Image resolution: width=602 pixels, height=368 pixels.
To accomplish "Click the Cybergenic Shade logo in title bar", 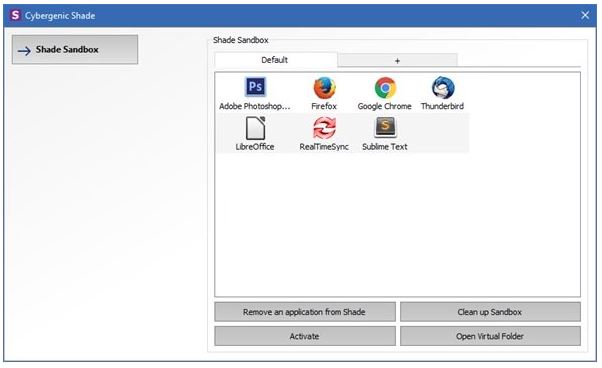I will (15, 15).
